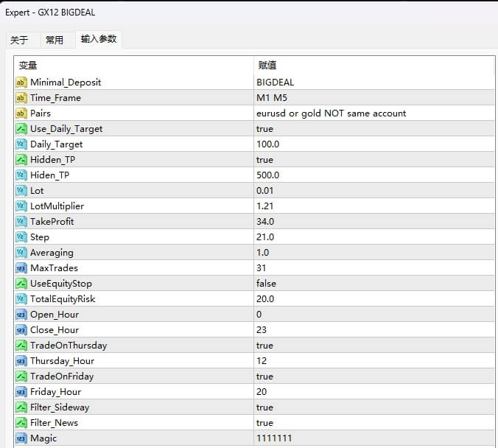Click the integer icon beside Close_Hour
498x448 pixels.
click(x=21, y=330)
